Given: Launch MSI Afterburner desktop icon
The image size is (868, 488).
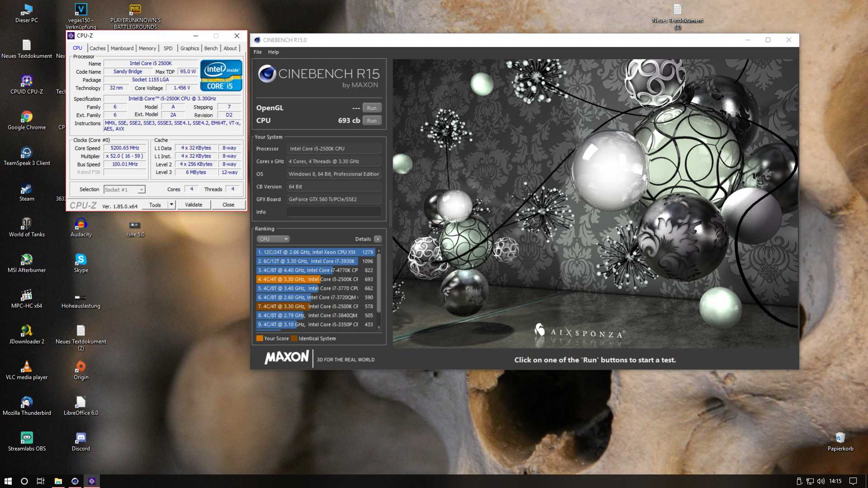Looking at the screenshot, I should pos(27,263).
